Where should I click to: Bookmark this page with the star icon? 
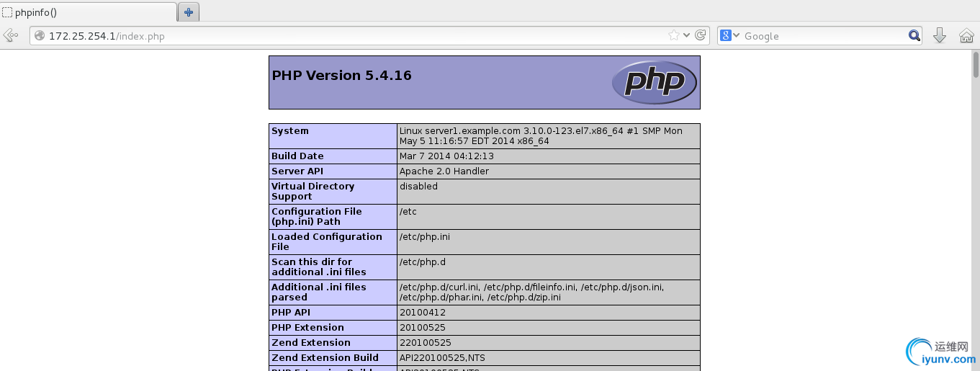(673, 35)
